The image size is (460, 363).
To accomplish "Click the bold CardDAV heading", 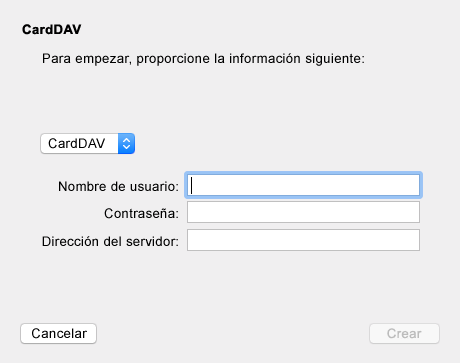I will click(x=52, y=30).
